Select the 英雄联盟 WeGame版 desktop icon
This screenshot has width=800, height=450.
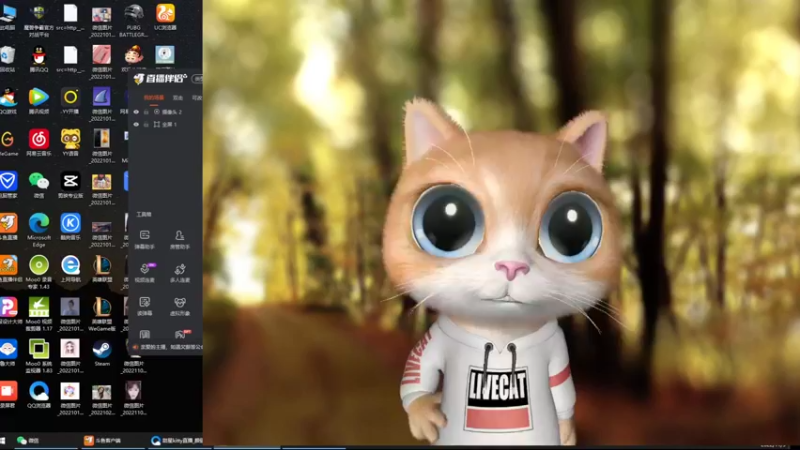102,315
